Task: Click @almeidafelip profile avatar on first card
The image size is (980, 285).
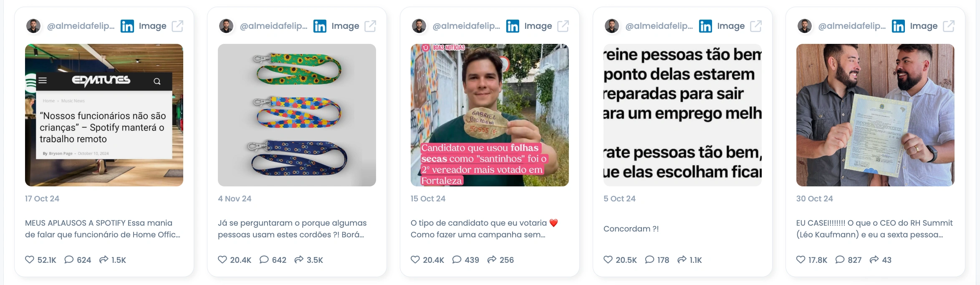Action: 33,26
